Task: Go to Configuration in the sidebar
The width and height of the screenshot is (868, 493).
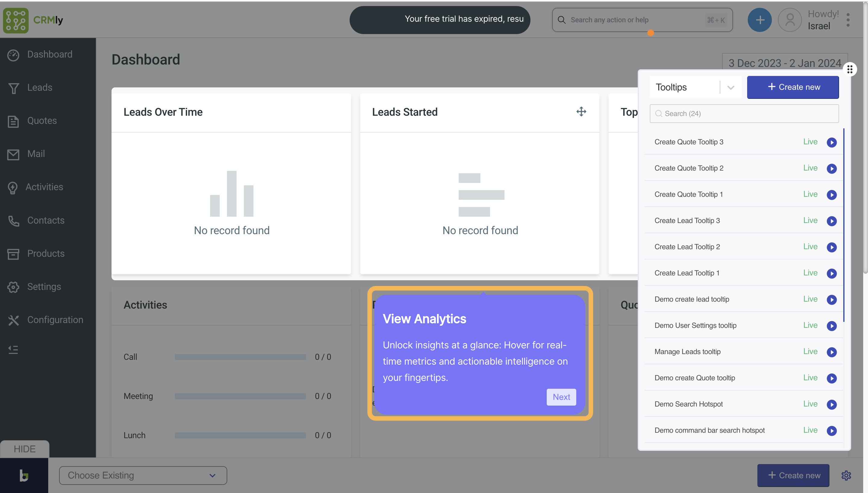Action: point(55,320)
